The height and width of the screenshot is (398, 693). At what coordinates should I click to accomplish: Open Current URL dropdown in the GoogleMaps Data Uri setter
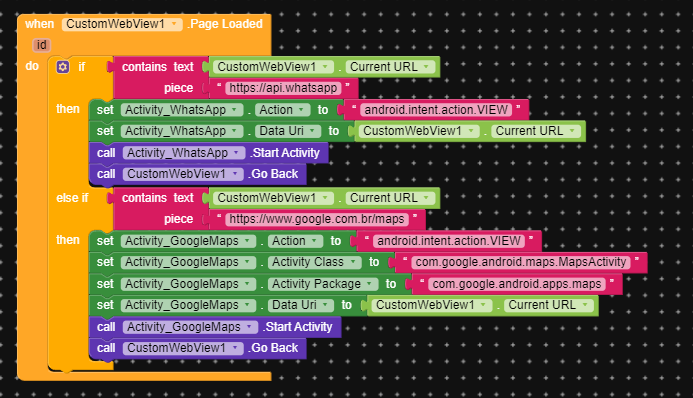coord(548,305)
